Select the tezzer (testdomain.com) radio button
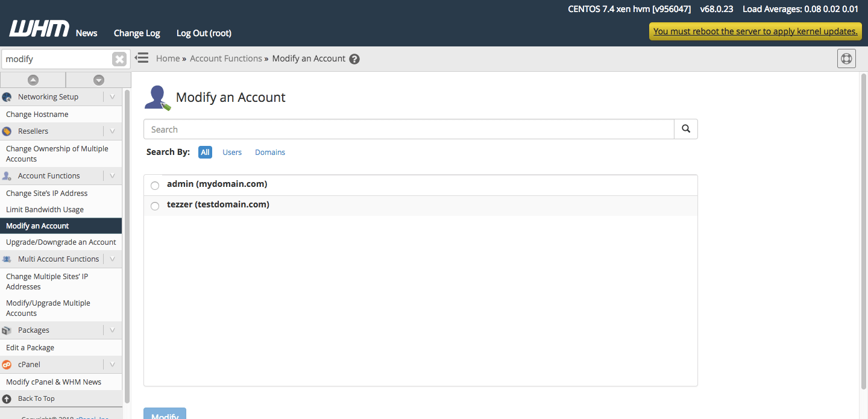Image resolution: width=868 pixels, height=419 pixels. click(x=155, y=206)
